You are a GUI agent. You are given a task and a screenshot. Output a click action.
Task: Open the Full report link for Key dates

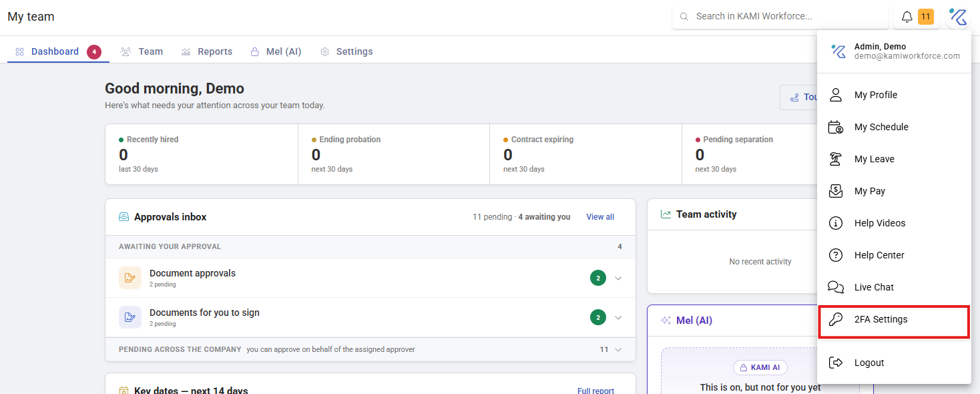coord(595,391)
